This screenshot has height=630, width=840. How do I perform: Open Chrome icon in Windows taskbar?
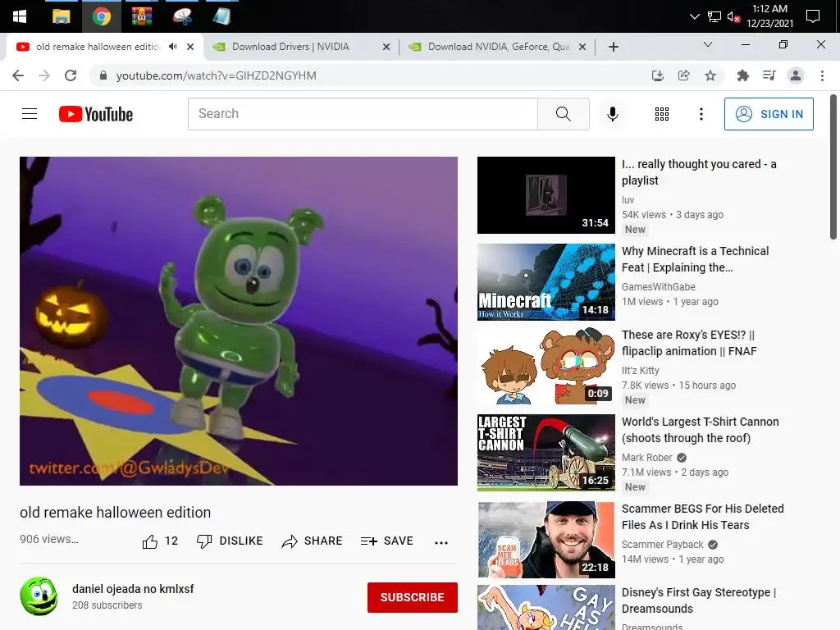[x=101, y=16]
